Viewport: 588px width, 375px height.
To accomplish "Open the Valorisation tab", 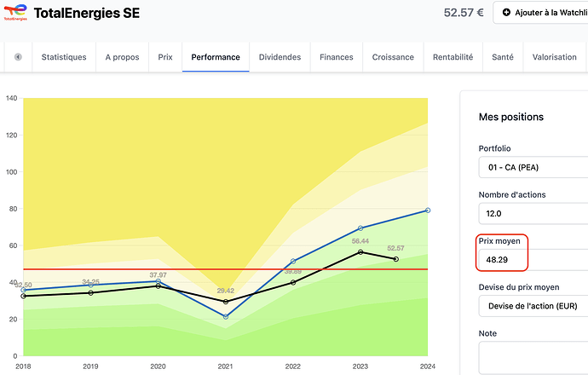I will (555, 57).
